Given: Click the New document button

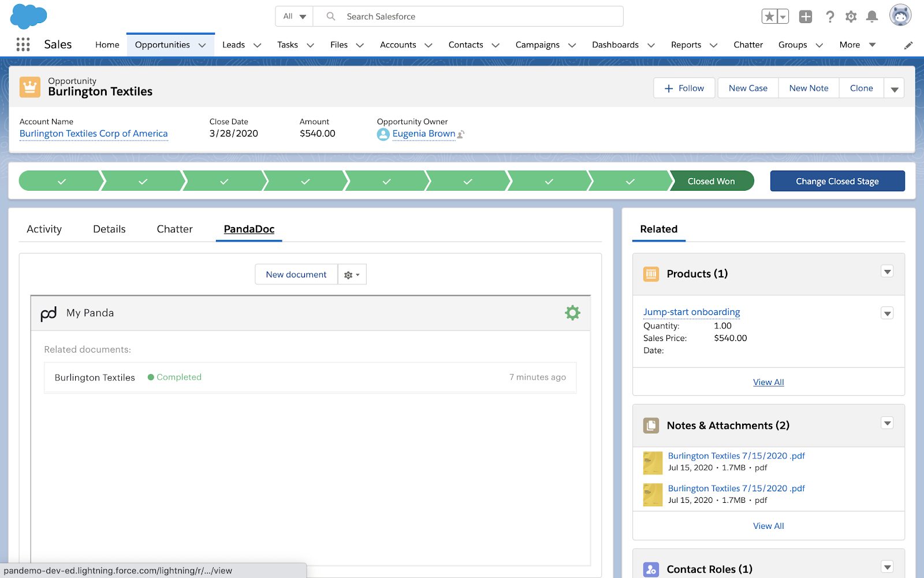Looking at the screenshot, I should click(296, 274).
